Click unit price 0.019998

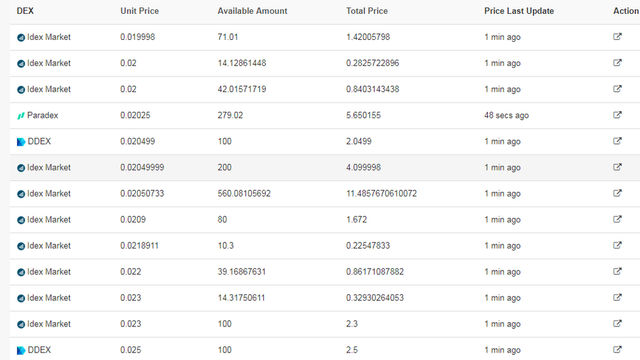coord(138,37)
